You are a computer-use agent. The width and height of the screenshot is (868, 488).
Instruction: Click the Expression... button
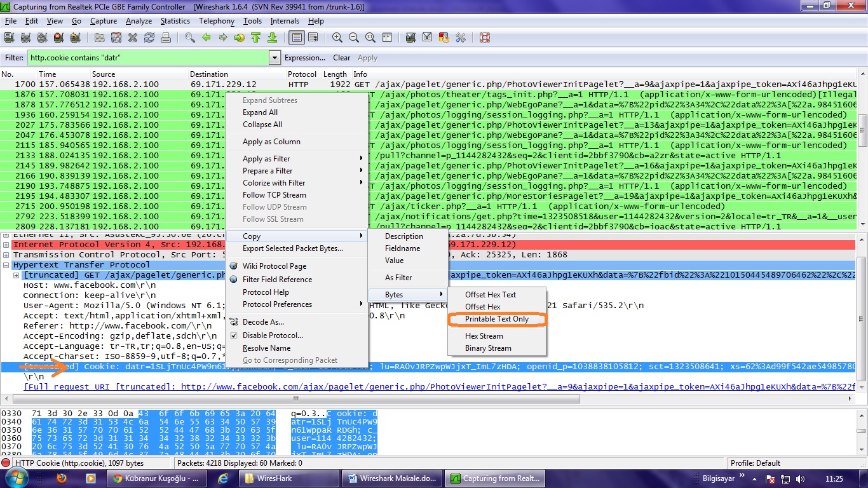pyautogui.click(x=304, y=58)
